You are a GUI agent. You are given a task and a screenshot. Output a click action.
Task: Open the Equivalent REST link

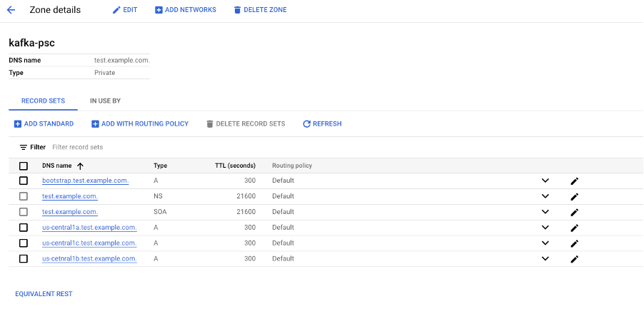[44, 294]
